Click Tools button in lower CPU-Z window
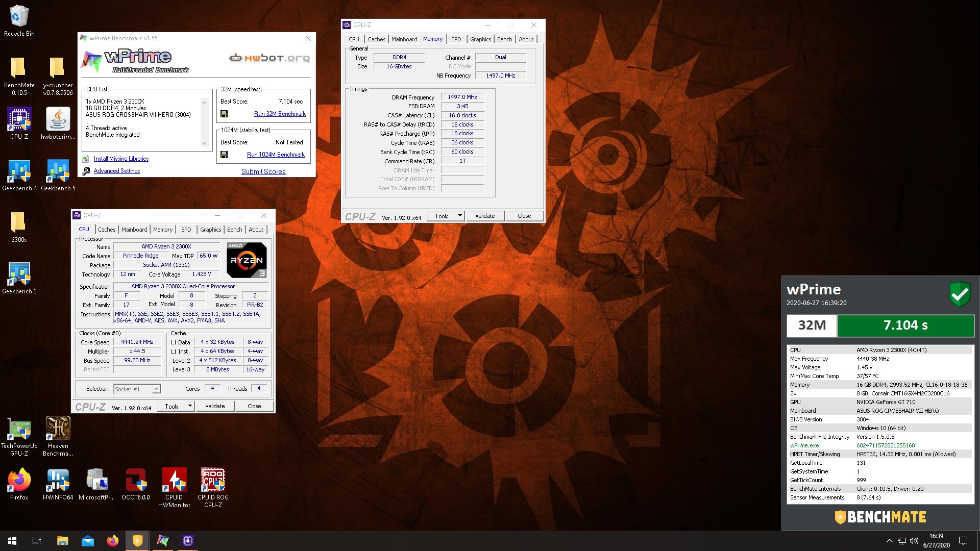Image resolution: width=980 pixels, height=551 pixels. click(171, 406)
